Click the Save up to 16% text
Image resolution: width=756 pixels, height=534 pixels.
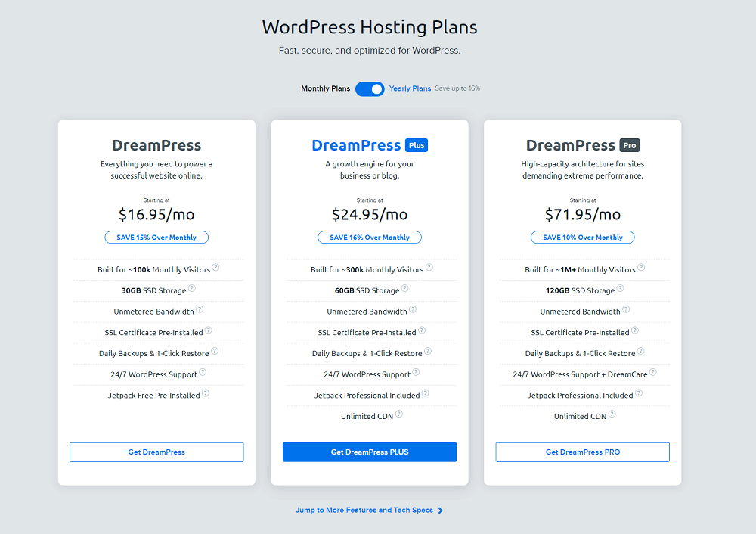tap(457, 88)
